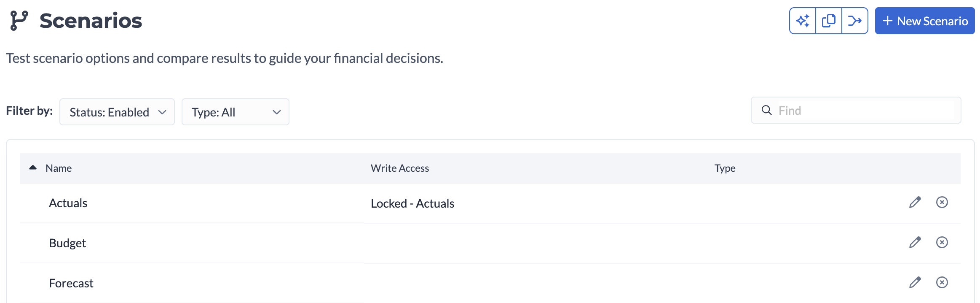Type in the Find search field
This screenshot has height=303, width=980.
[864, 111]
